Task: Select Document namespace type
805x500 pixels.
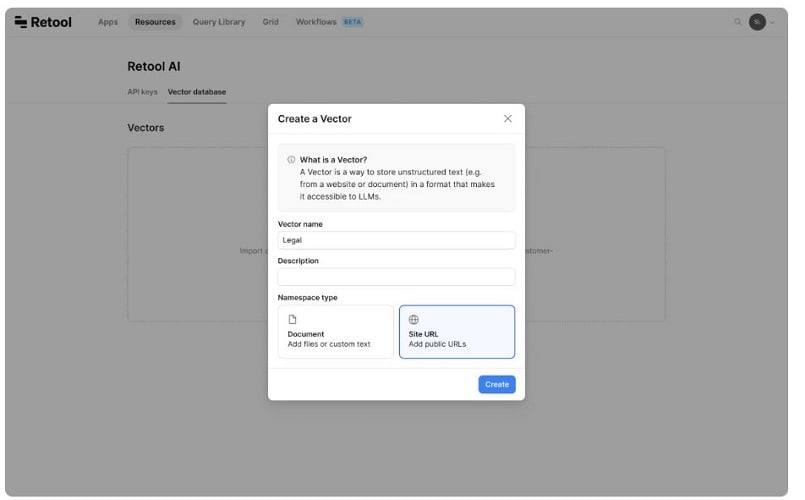Action: click(336, 332)
